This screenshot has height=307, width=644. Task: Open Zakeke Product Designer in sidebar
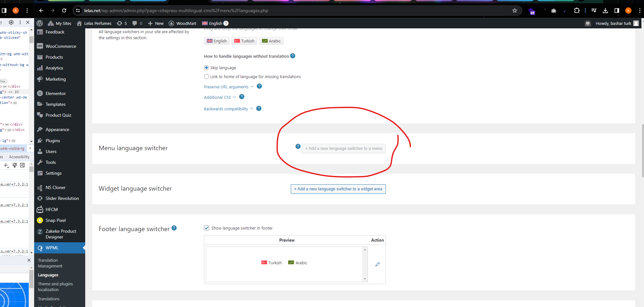(x=60, y=234)
